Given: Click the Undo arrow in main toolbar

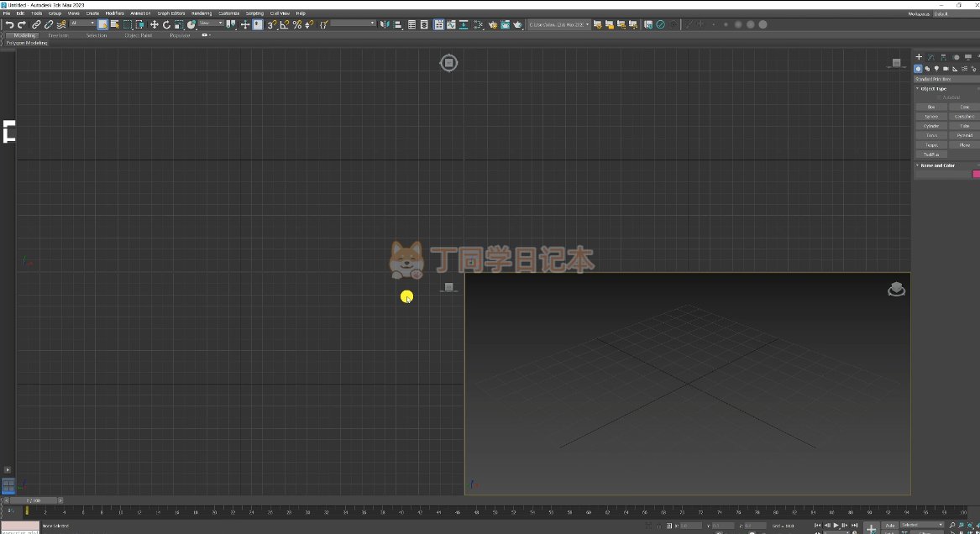Looking at the screenshot, I should (x=9, y=25).
